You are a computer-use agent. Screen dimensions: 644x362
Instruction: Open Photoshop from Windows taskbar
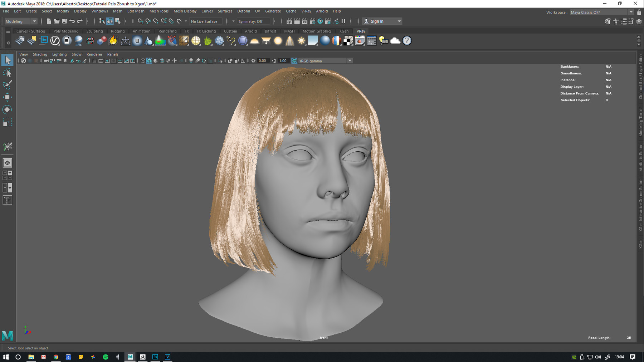pos(155,357)
